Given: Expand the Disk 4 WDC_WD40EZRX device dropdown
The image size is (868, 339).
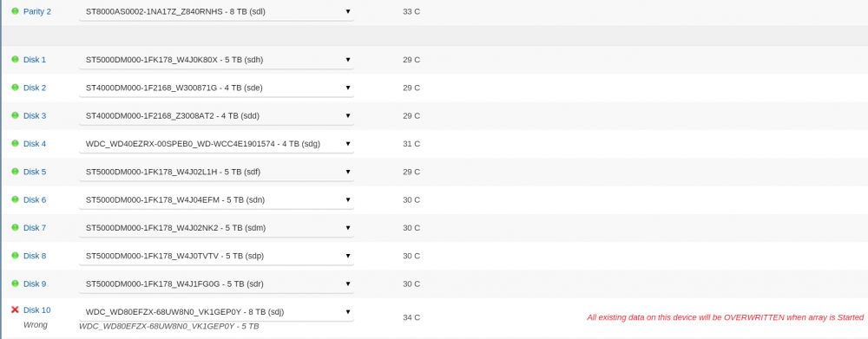Looking at the screenshot, I should [216, 144].
